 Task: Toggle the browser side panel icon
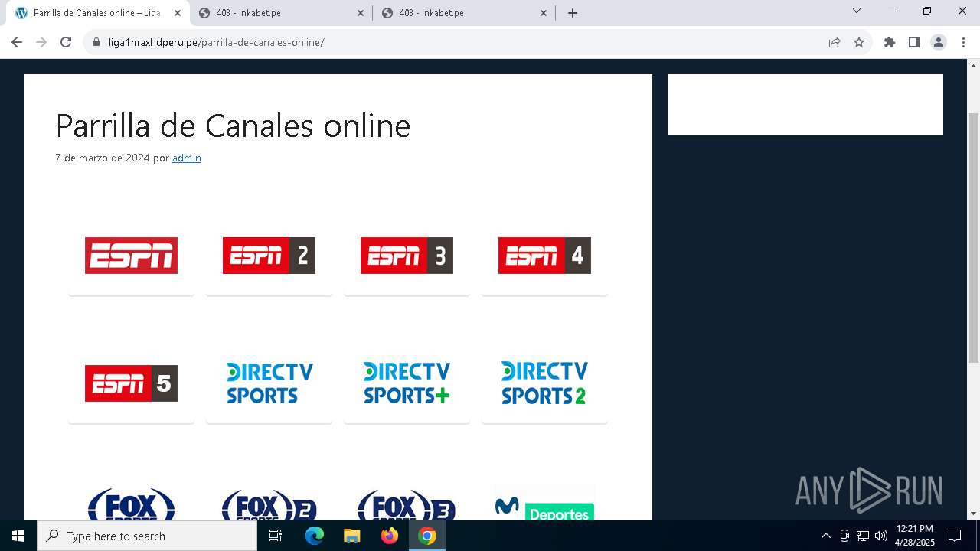pos(914,42)
